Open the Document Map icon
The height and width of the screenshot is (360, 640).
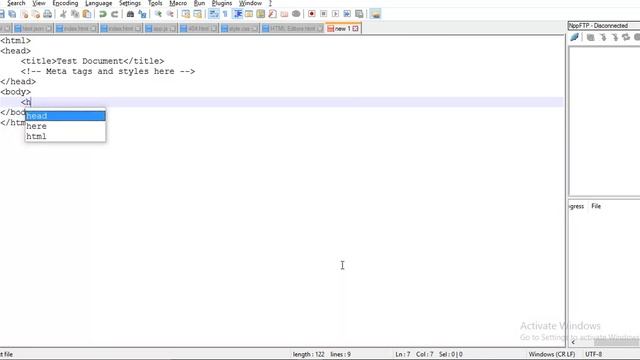click(260, 14)
